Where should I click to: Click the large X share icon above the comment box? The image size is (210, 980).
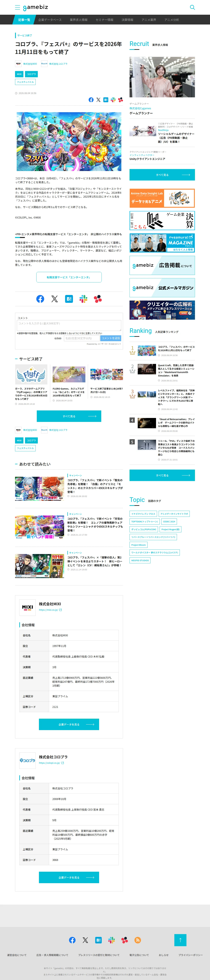54,299
